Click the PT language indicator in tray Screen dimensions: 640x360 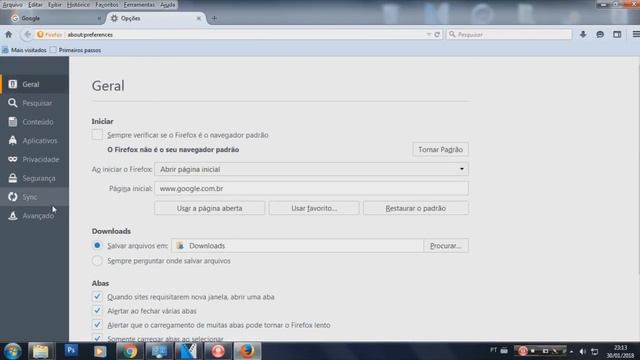493,350
